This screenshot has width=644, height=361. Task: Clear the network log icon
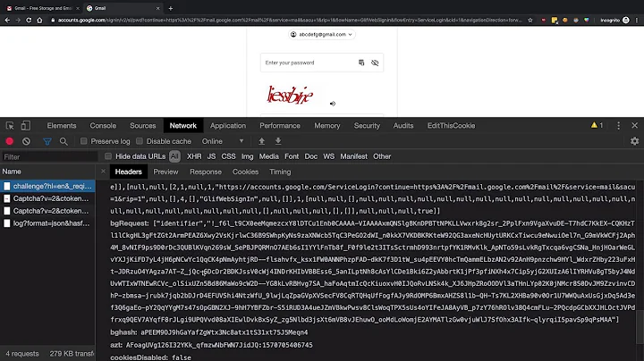[26, 141]
